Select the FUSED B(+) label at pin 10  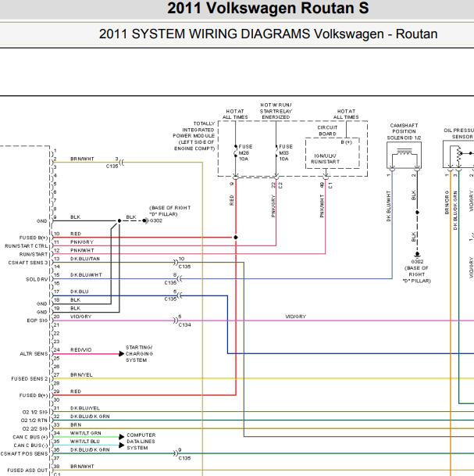(x=34, y=238)
